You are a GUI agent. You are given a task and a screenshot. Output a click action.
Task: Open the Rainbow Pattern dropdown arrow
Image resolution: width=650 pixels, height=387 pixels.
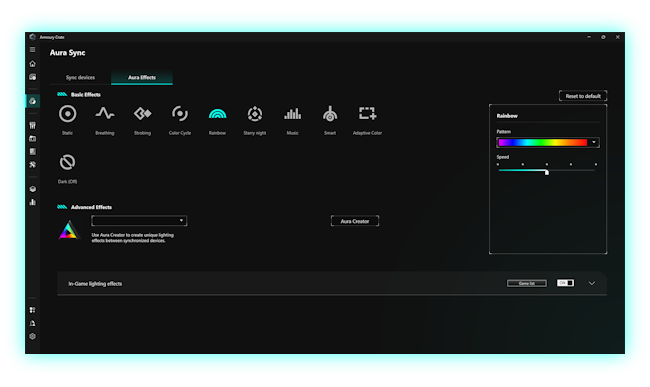tap(594, 143)
